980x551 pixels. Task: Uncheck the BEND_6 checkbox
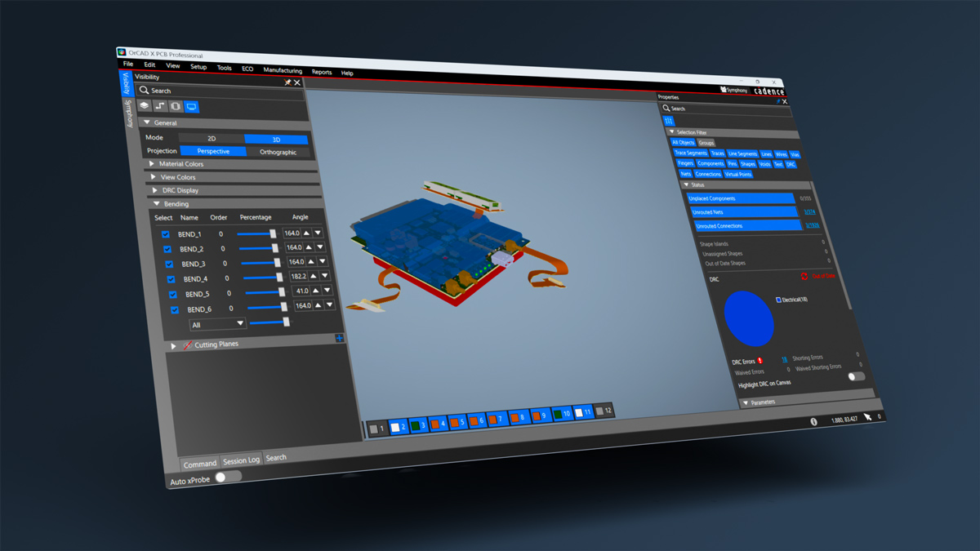175,309
